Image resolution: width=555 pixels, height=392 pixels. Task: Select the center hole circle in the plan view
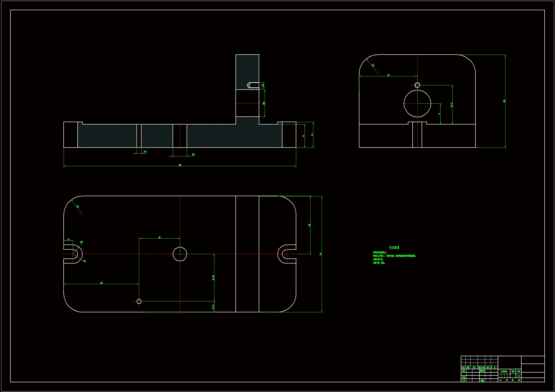coord(180,254)
